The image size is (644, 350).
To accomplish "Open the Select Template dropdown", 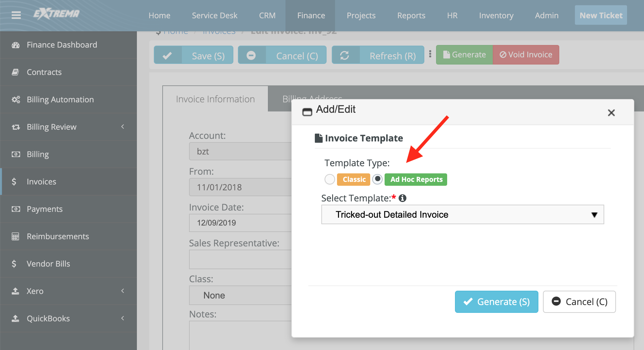I will [x=462, y=214].
